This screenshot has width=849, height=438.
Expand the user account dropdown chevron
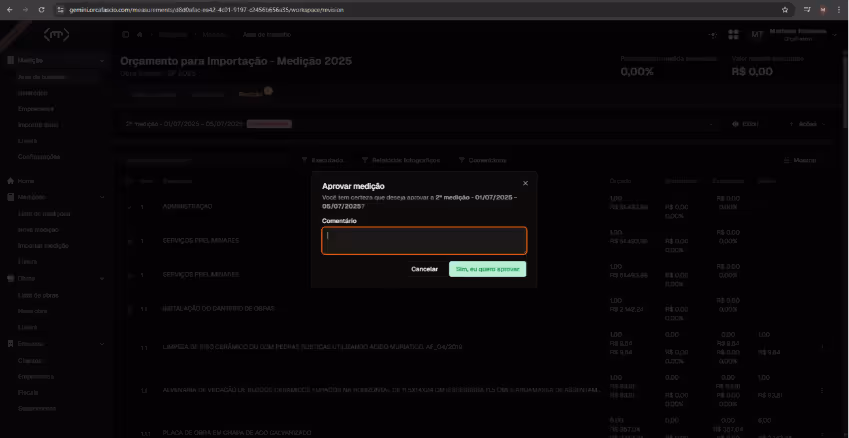pos(836,35)
